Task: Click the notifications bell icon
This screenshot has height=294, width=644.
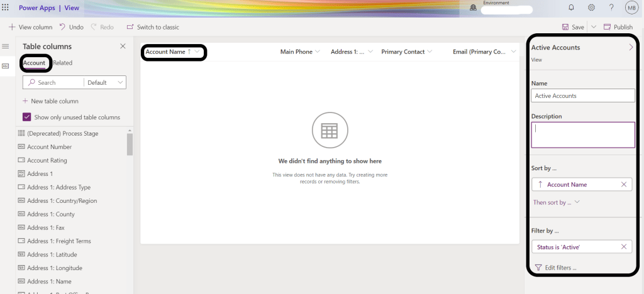Action: tap(571, 8)
